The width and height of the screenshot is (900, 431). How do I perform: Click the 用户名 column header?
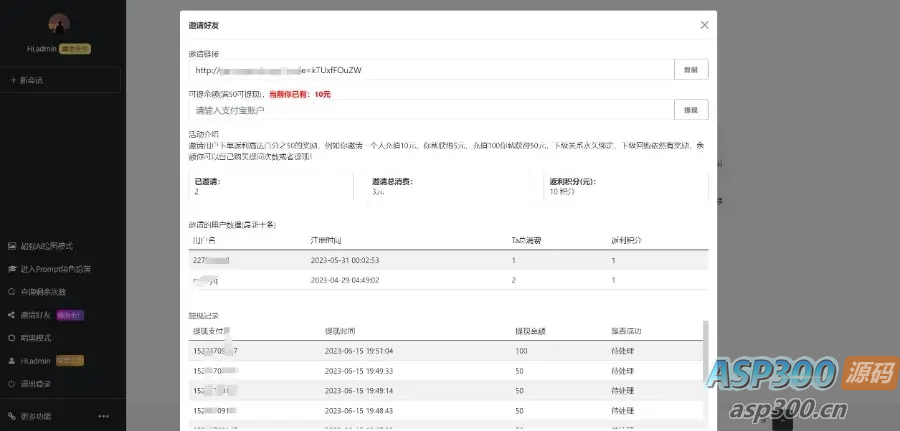pos(204,240)
